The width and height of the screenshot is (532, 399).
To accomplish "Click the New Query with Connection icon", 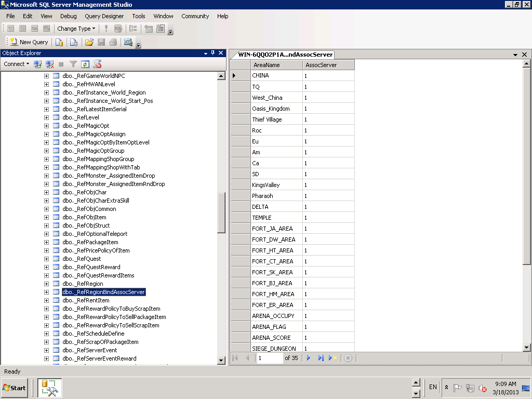I will point(74,42).
